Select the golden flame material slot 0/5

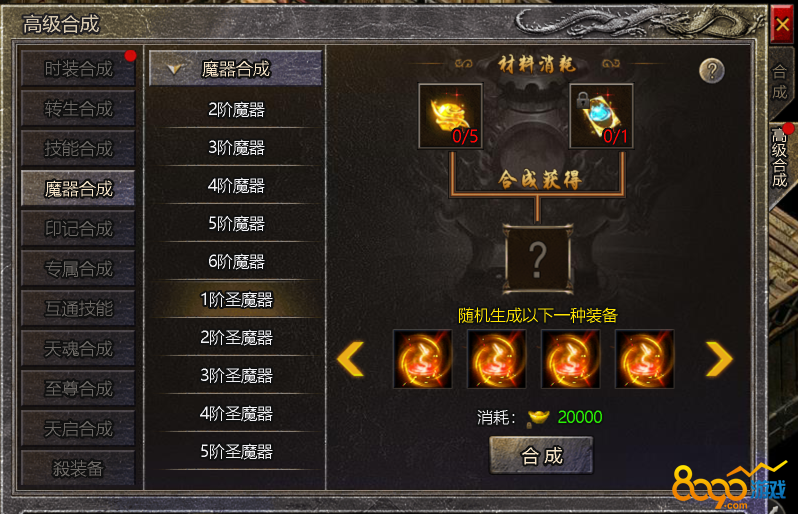[x=450, y=116]
